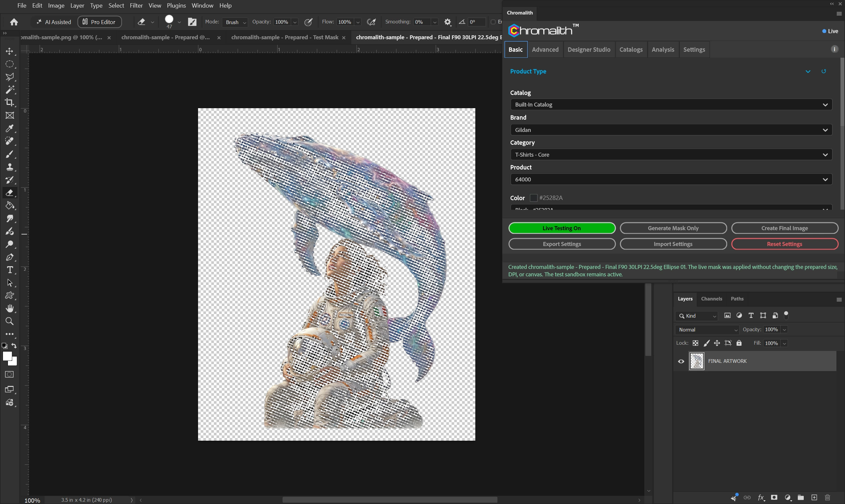The image size is (845, 504).
Task: Toggle lock all for layer
Action: (x=739, y=343)
